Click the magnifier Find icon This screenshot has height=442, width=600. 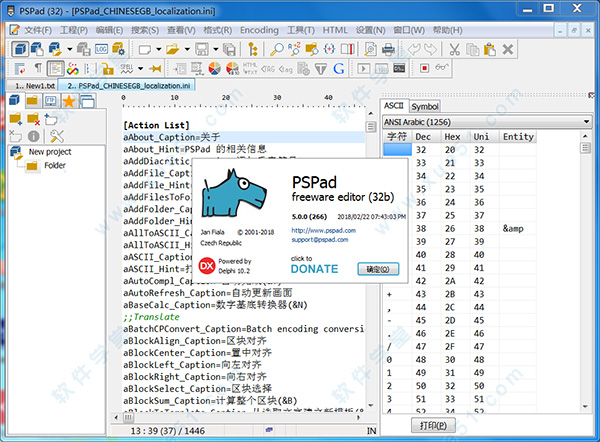coord(277,49)
